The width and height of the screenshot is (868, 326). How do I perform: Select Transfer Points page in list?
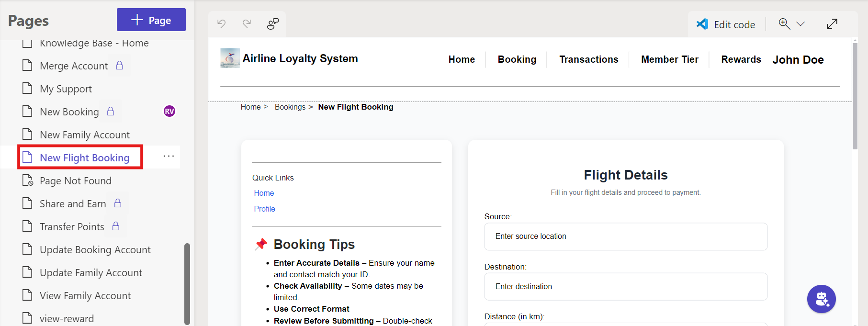pyautogui.click(x=72, y=226)
